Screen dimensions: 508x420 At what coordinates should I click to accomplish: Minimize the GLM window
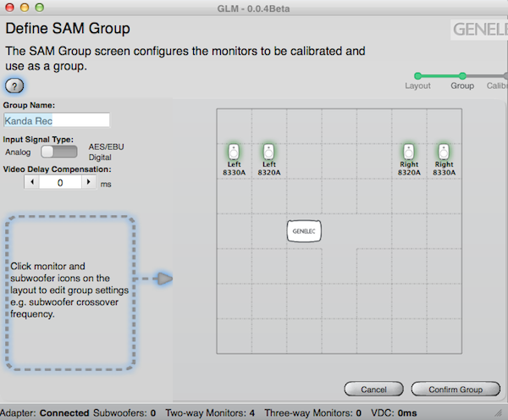point(25,8)
